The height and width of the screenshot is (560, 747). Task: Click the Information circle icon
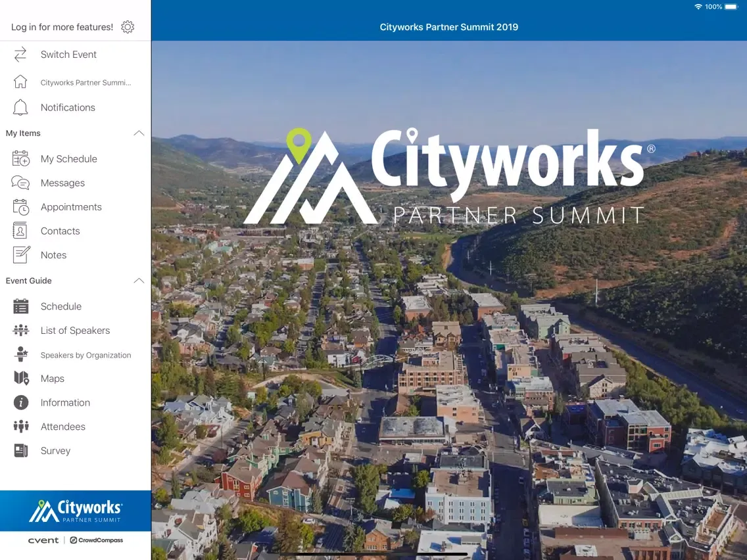pyautogui.click(x=20, y=403)
